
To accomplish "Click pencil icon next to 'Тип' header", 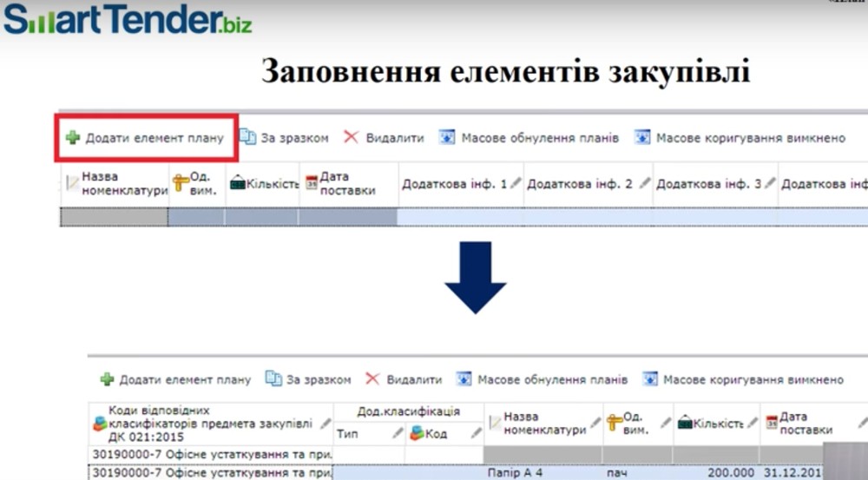I will tap(398, 433).
